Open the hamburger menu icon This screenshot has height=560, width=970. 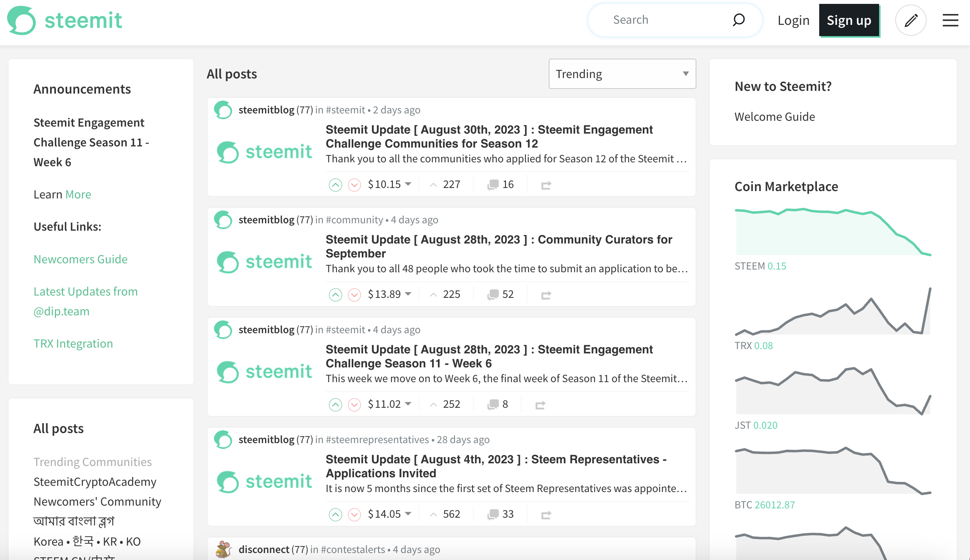pos(950,20)
